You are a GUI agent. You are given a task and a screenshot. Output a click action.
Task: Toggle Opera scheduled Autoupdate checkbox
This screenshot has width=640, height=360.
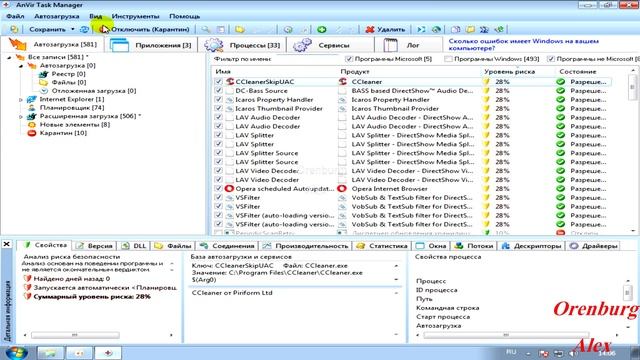(219, 189)
